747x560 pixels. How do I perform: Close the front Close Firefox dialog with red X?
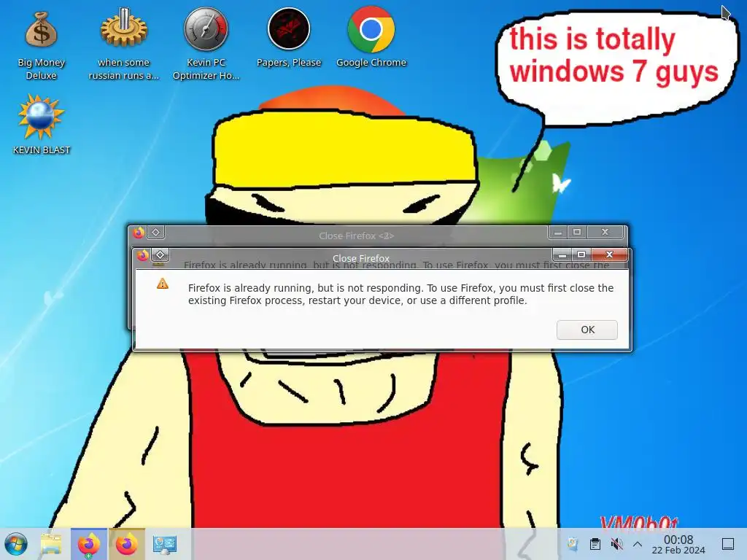click(609, 254)
